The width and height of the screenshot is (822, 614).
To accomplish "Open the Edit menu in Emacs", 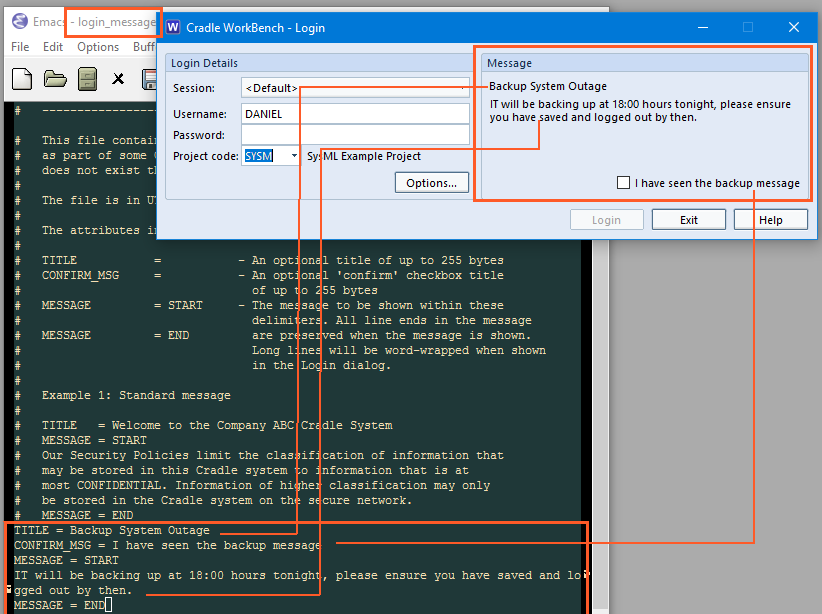I will (x=52, y=47).
